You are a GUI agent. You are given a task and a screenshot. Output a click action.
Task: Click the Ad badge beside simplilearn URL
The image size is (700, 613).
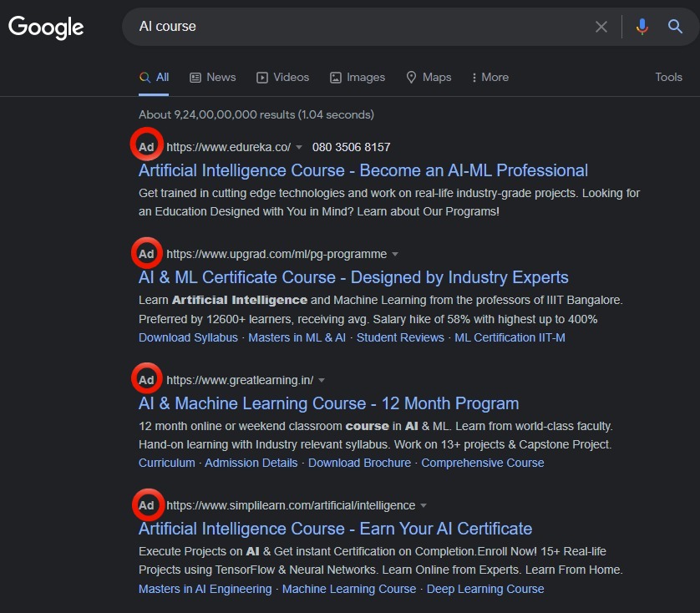click(x=146, y=505)
